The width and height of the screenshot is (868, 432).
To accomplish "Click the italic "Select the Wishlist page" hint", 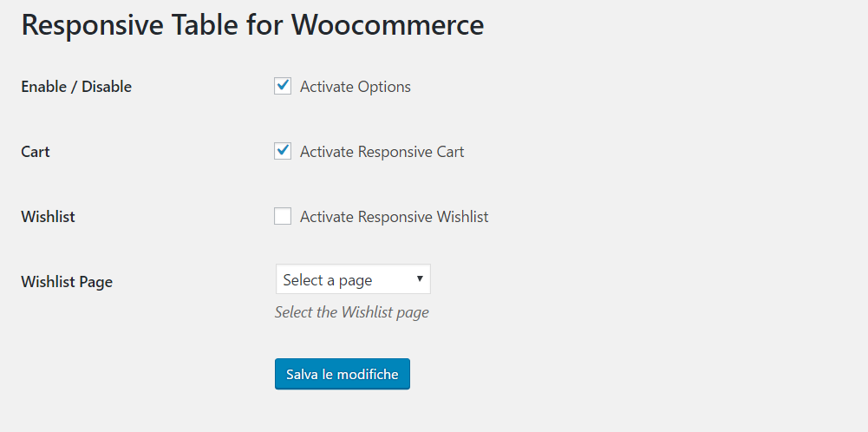I will pos(351,312).
